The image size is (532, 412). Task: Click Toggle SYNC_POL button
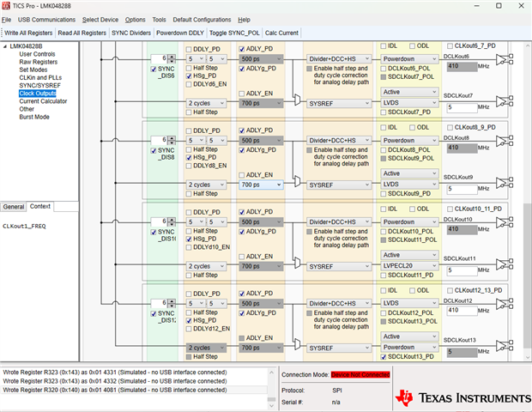pos(234,33)
